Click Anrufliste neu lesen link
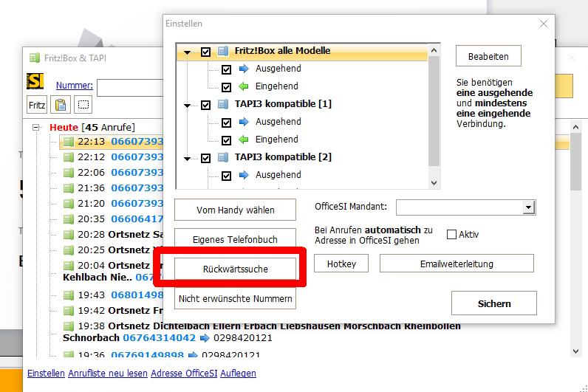The image size is (588, 392). (108, 374)
